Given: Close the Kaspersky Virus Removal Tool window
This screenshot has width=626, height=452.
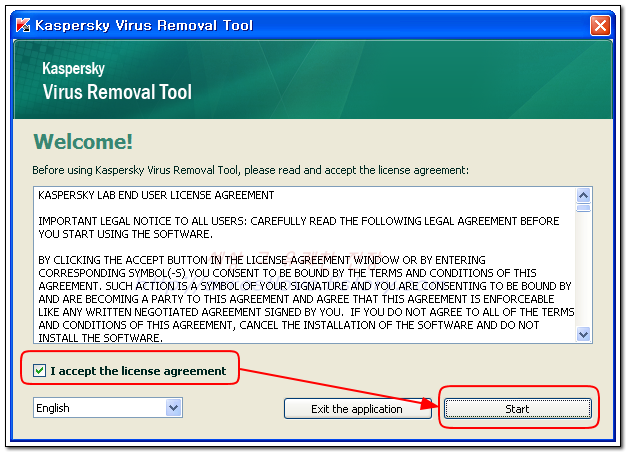Looking at the screenshot, I should pos(600,26).
